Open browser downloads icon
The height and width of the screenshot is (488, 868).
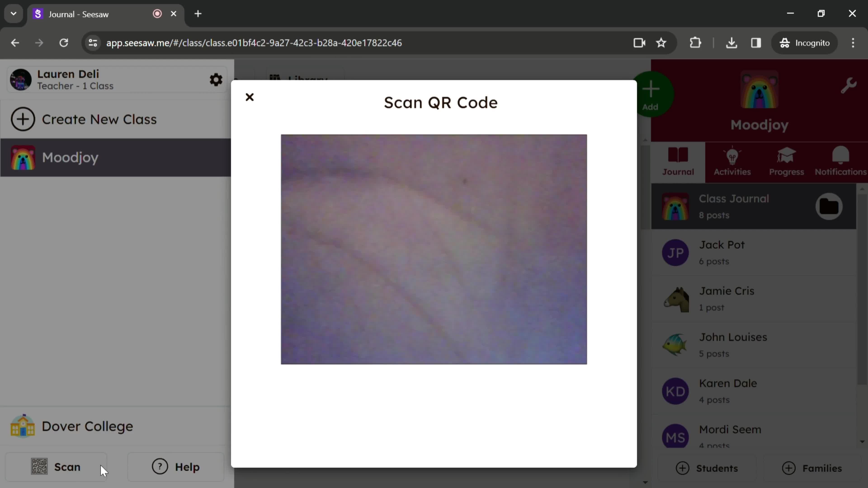[731, 43]
